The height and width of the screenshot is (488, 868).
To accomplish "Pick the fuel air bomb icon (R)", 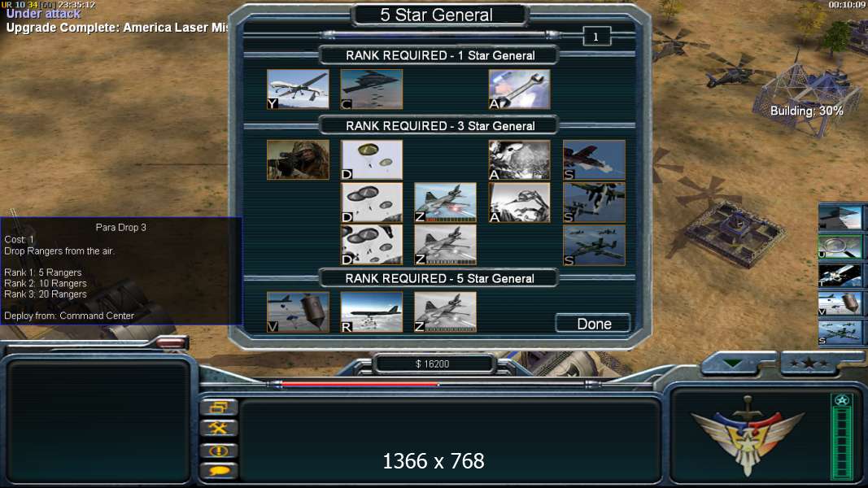I will coord(372,312).
